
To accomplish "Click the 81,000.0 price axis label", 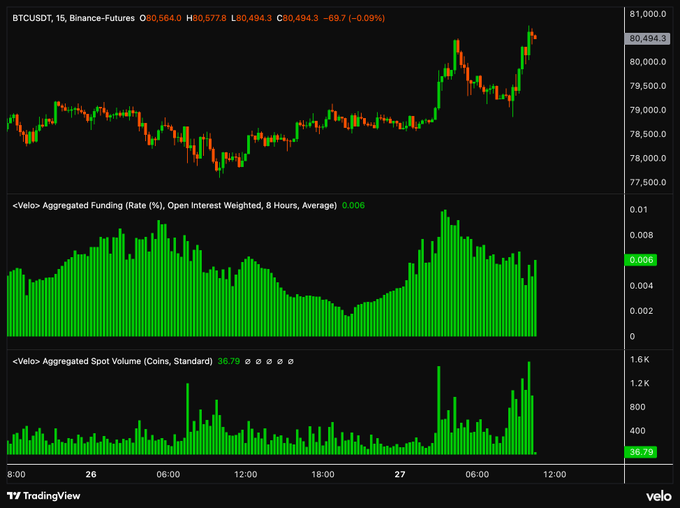I will pos(648,14).
